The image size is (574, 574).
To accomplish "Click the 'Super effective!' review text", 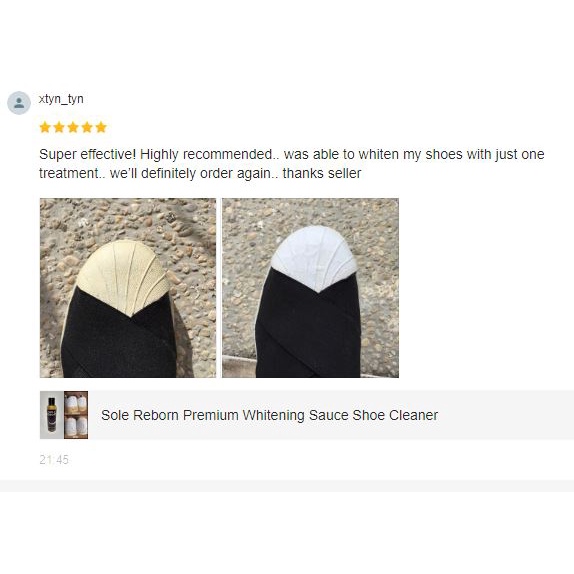I will pyautogui.click(x=87, y=154).
